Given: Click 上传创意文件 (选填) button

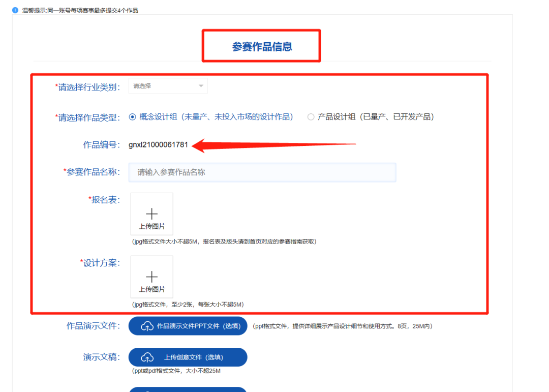Looking at the screenshot, I should pos(188,357).
